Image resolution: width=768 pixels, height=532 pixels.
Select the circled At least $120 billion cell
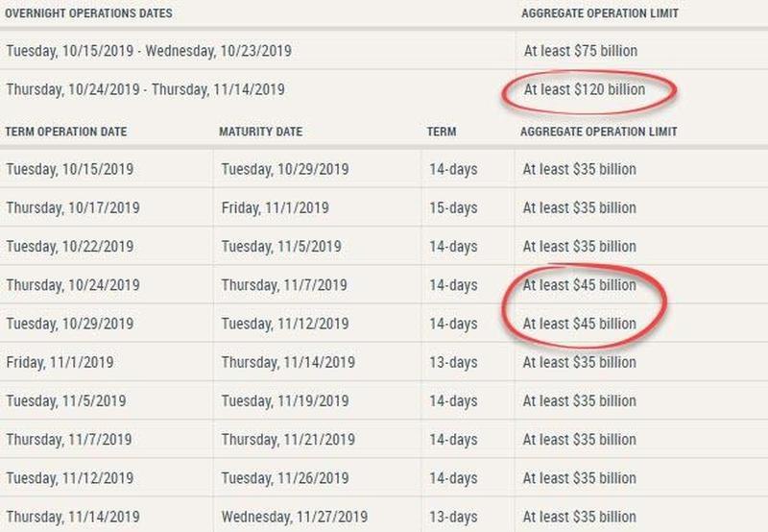click(x=585, y=89)
